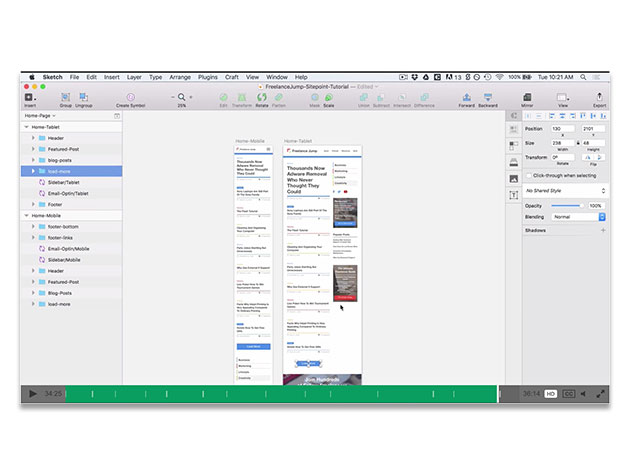Screen dimensions: 630x473
Task: Click the Craft text tool icon
Action: 514,195
